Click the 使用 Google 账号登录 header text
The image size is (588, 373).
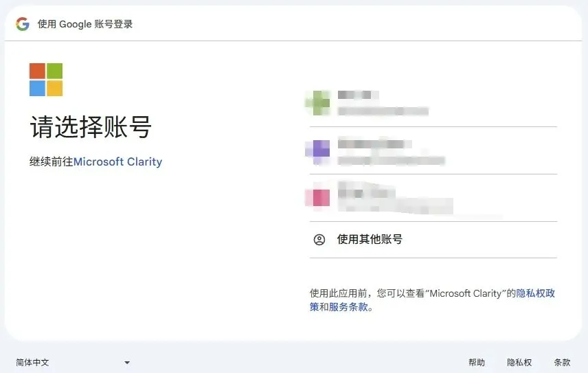85,24
